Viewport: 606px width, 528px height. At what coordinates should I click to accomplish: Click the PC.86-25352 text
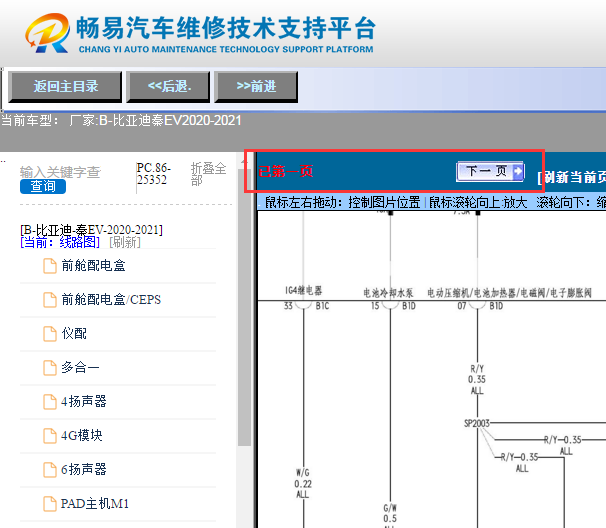[153, 174]
